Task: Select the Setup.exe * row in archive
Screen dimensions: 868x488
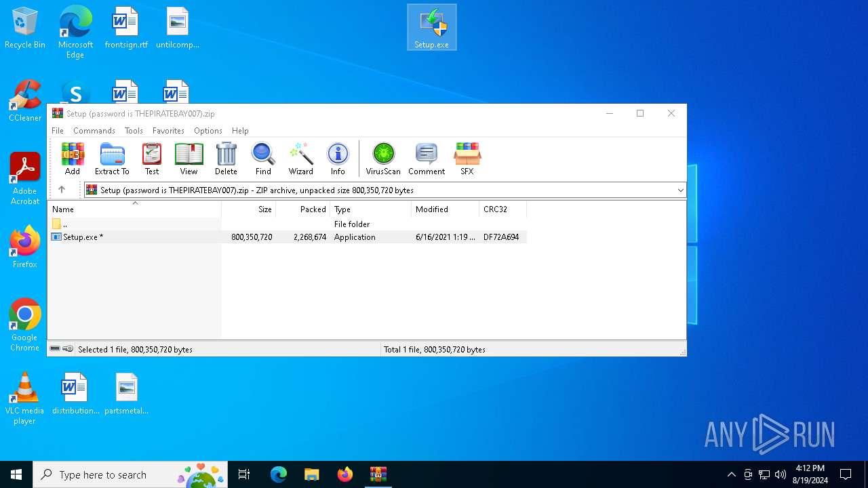Action: 288,237
